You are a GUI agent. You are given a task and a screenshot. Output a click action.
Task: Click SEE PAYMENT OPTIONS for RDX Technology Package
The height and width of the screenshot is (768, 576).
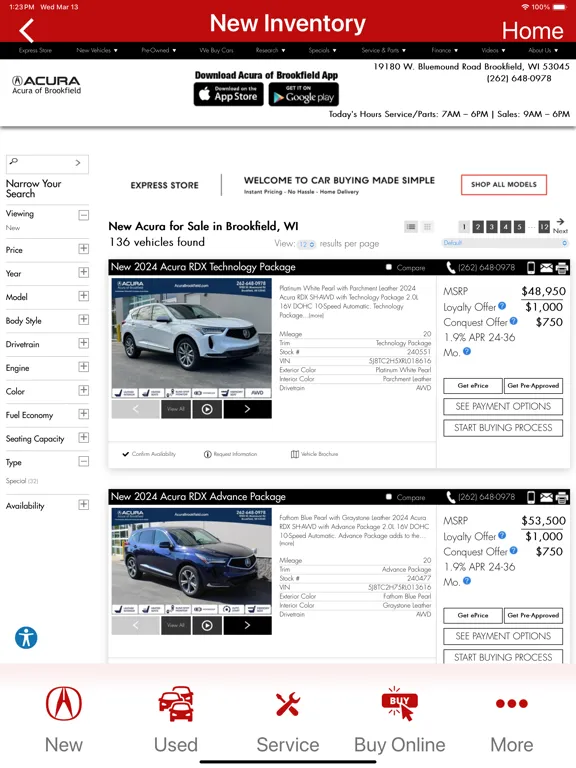click(503, 407)
